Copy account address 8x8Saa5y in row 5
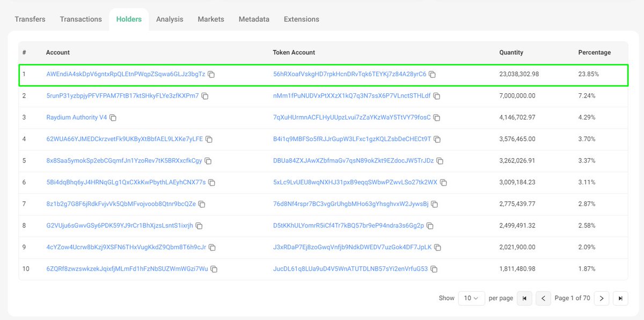 point(208,161)
